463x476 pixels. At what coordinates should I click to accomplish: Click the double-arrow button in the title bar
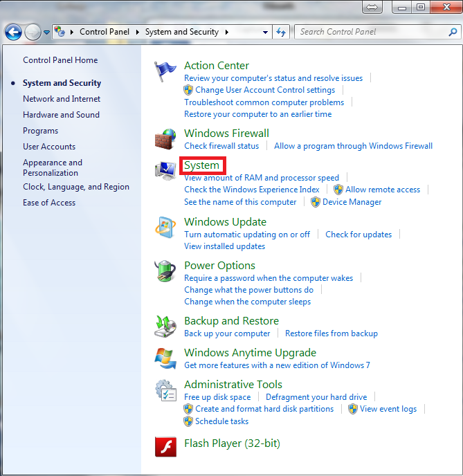[x=372, y=7]
